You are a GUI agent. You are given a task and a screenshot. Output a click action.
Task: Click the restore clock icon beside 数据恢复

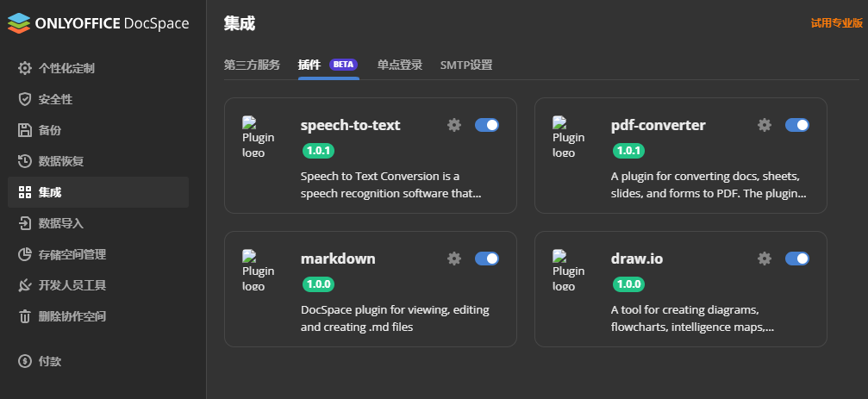coord(25,161)
